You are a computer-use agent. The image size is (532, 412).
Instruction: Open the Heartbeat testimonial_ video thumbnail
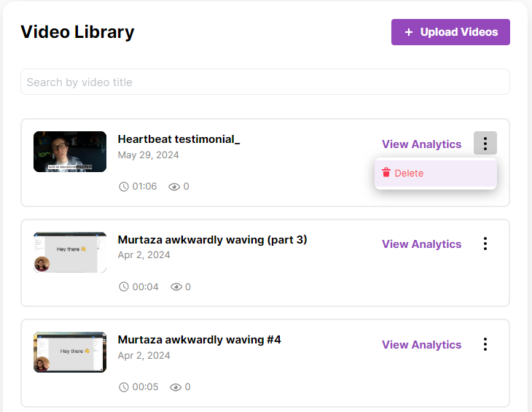tap(70, 152)
